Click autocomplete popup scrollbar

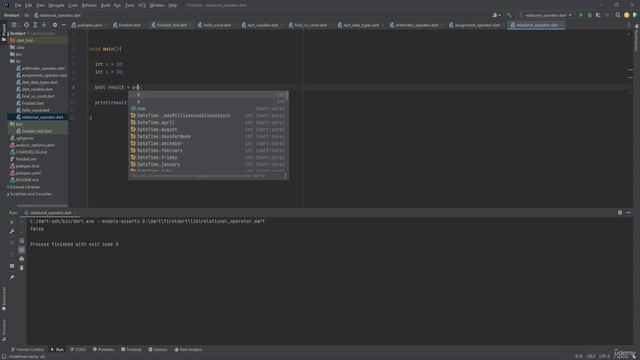point(287,96)
